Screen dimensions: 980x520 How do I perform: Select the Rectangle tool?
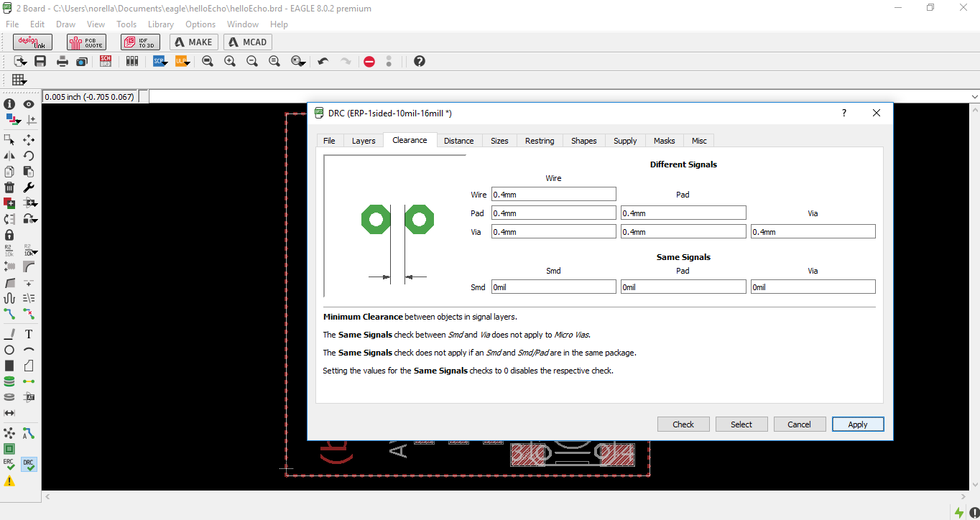click(9, 366)
